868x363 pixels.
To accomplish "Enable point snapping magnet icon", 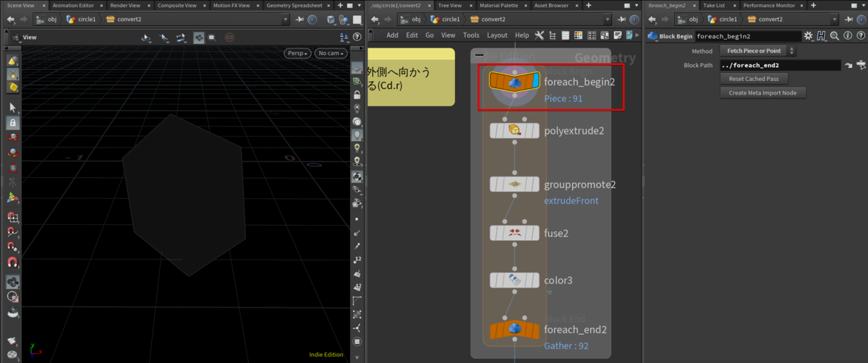I will pos(12,247).
